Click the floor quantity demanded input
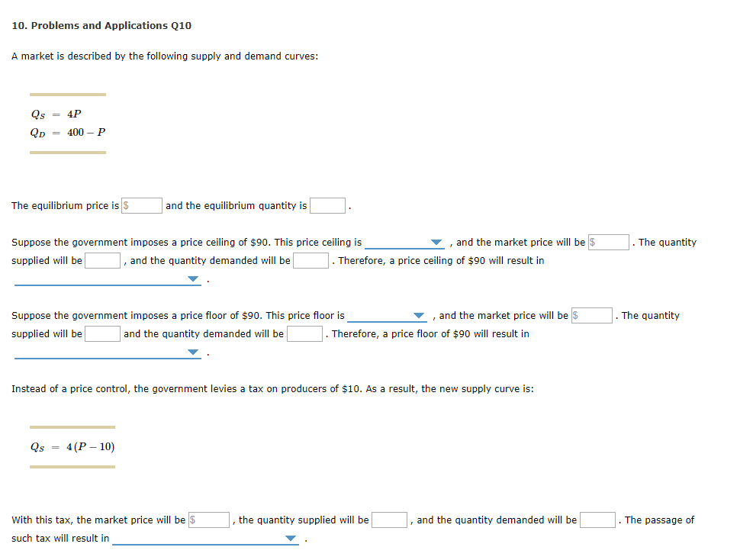This screenshot has width=753, height=560. pyautogui.click(x=304, y=333)
